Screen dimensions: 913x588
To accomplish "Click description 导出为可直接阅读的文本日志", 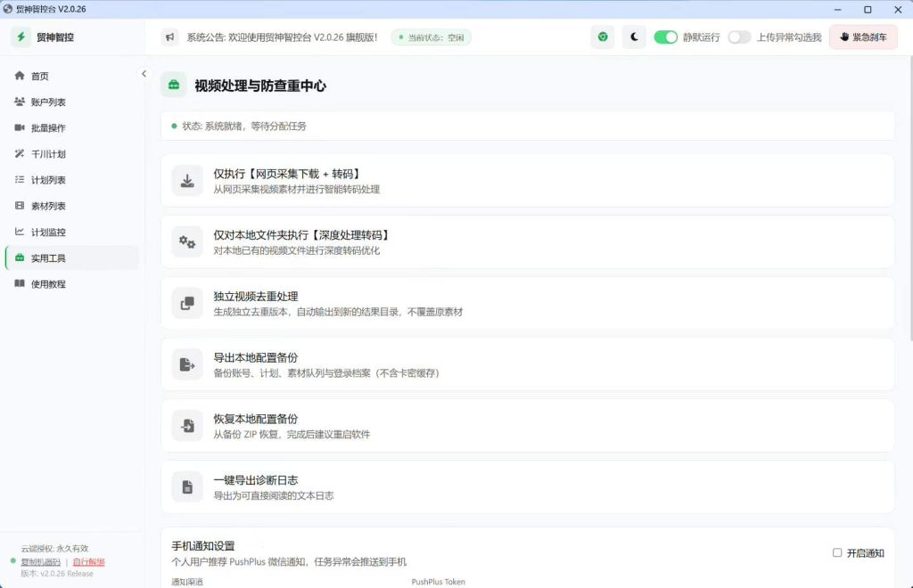I will pyautogui.click(x=274, y=495).
